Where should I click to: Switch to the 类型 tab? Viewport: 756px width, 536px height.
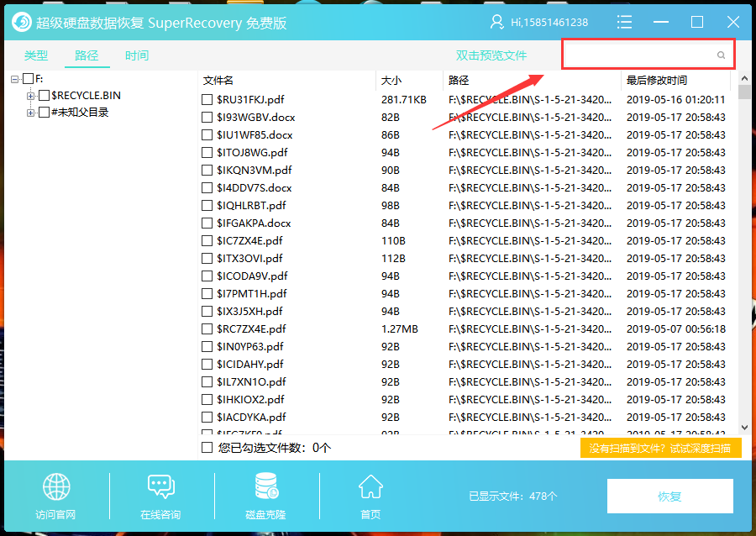36,55
